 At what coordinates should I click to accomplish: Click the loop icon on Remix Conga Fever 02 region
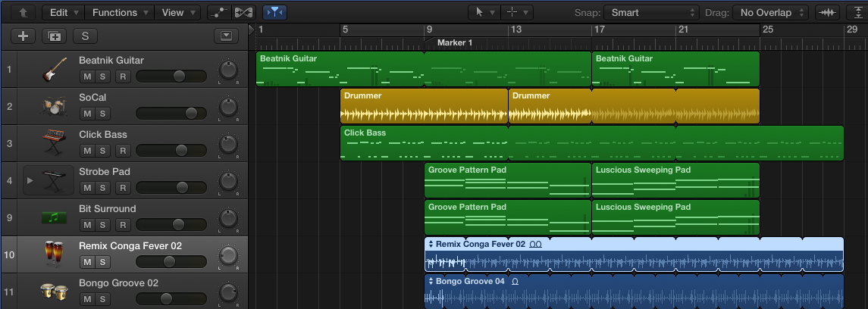click(x=536, y=244)
